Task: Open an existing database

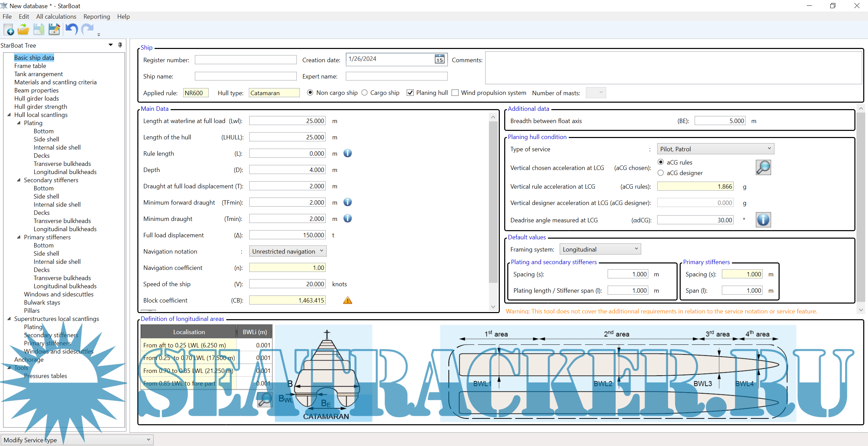Action: pyautogui.click(x=23, y=30)
